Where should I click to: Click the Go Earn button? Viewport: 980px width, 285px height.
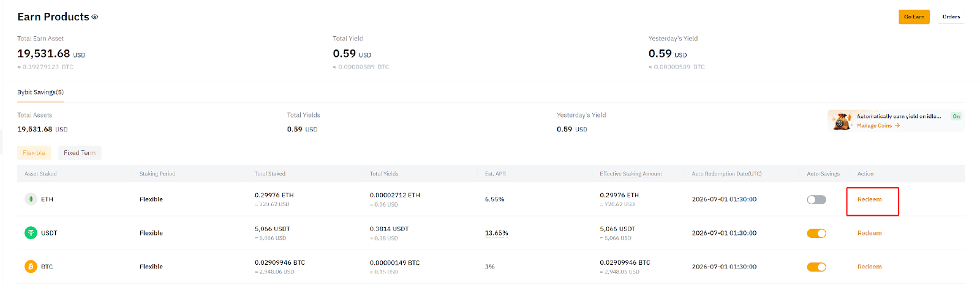coord(914,17)
